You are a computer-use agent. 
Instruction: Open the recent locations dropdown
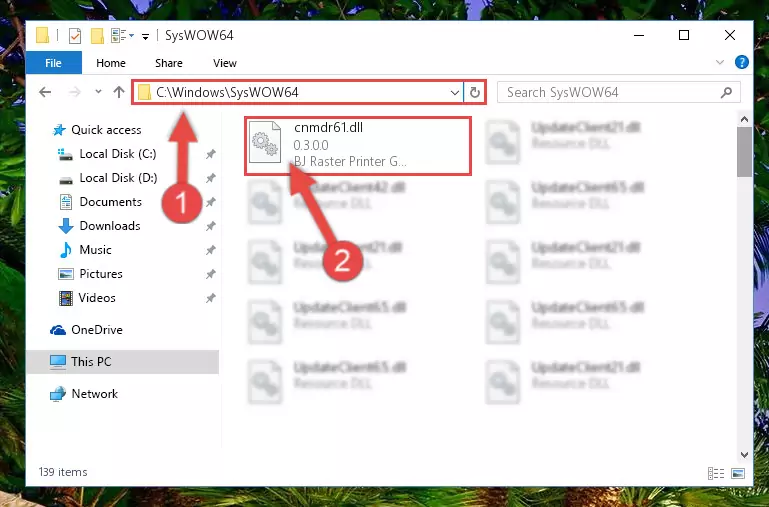(x=98, y=92)
